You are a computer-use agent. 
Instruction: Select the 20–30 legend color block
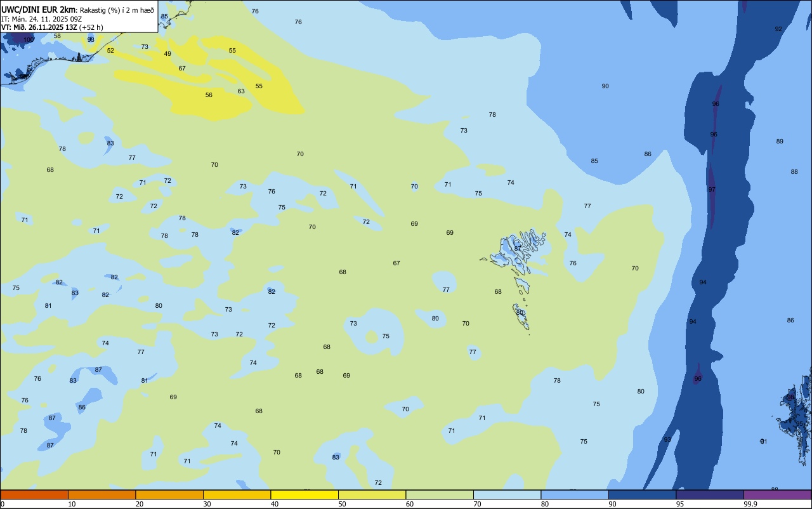coord(169,494)
